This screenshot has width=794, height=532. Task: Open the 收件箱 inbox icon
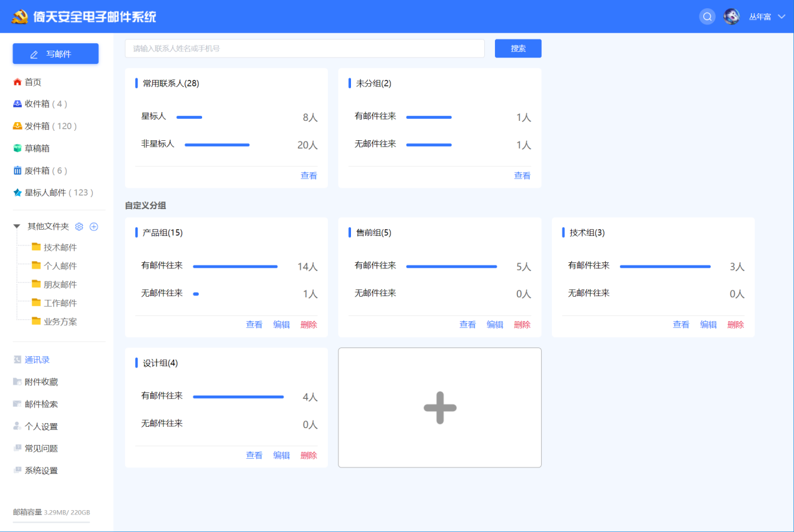point(18,104)
